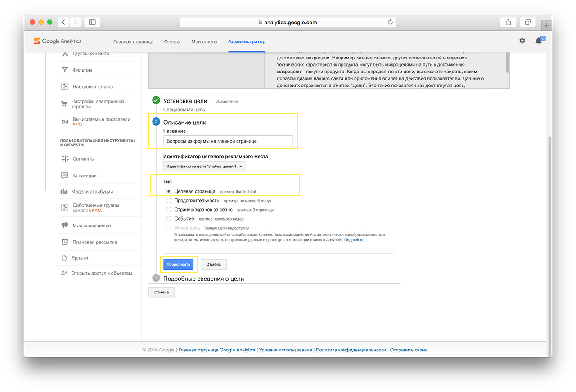Open settings gear icon in header

[x=522, y=41]
